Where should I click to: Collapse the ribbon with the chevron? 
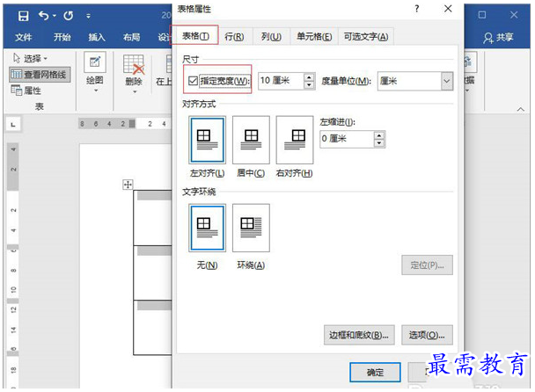(x=520, y=109)
